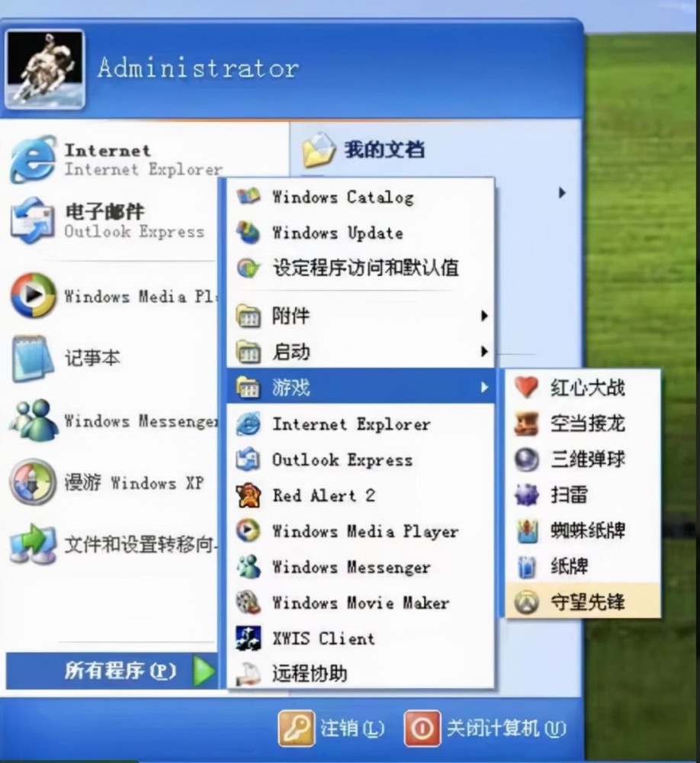The image size is (700, 763).
Task: Launch 守望先锋 Overwatch game icon
Action: tap(527, 603)
